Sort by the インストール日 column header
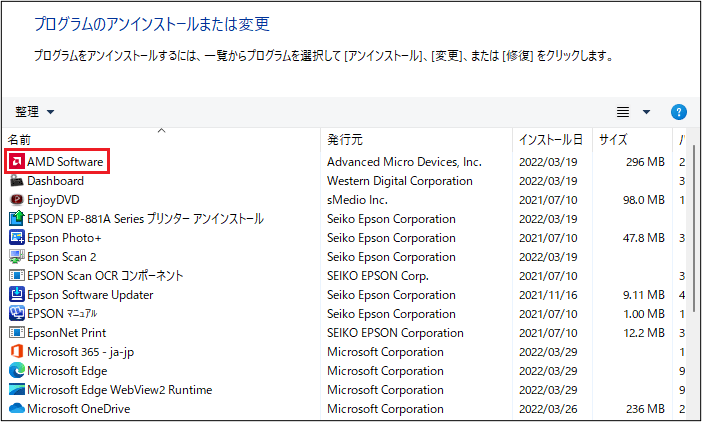The width and height of the screenshot is (702, 422). click(x=552, y=140)
